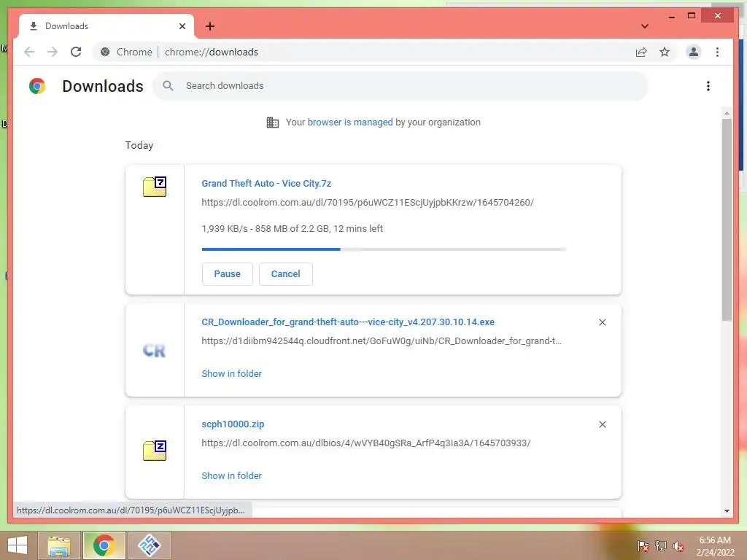Open Grand Theft Auto - Vice City.7z link

[266, 183]
